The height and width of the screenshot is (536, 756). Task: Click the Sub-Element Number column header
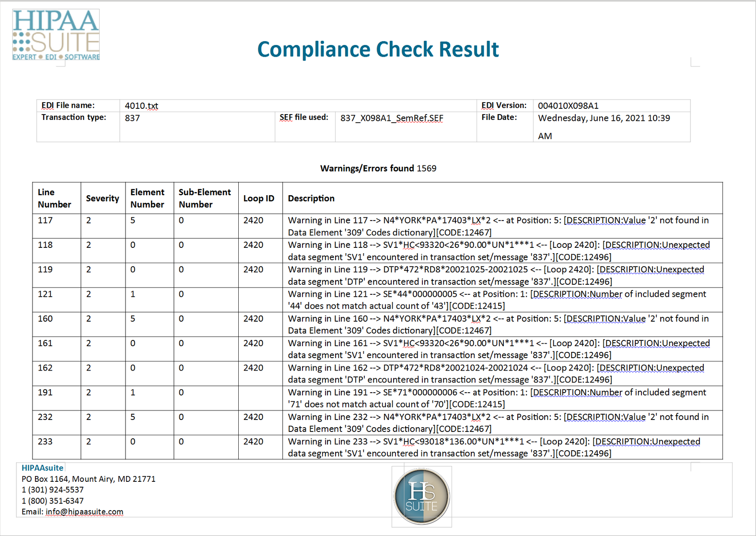205,198
